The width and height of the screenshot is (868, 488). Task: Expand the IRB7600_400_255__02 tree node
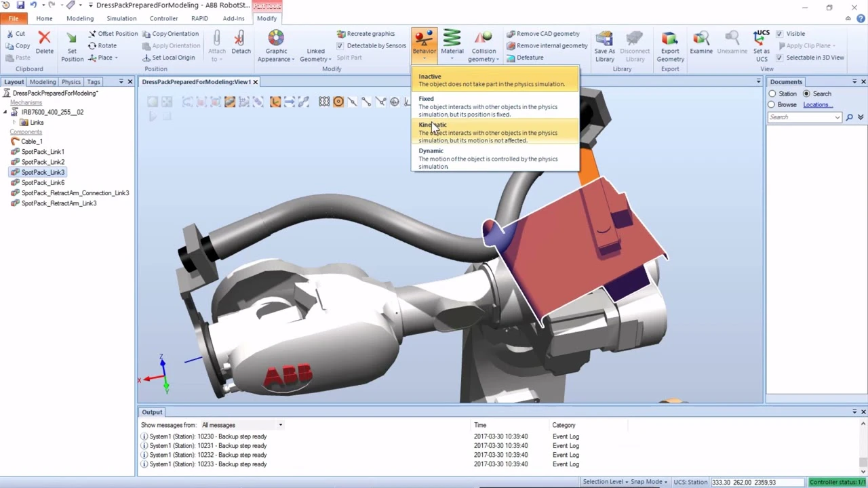coord(5,113)
